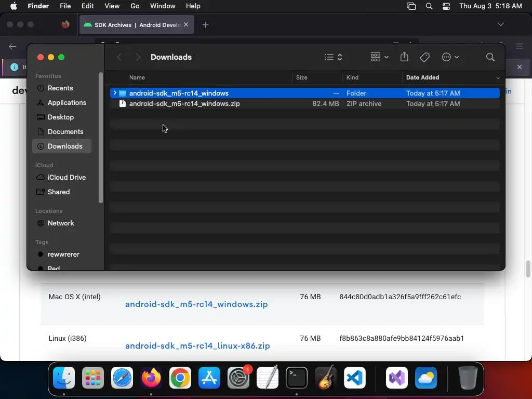Open Finder from the Dock
The image size is (532, 399).
[64, 377]
